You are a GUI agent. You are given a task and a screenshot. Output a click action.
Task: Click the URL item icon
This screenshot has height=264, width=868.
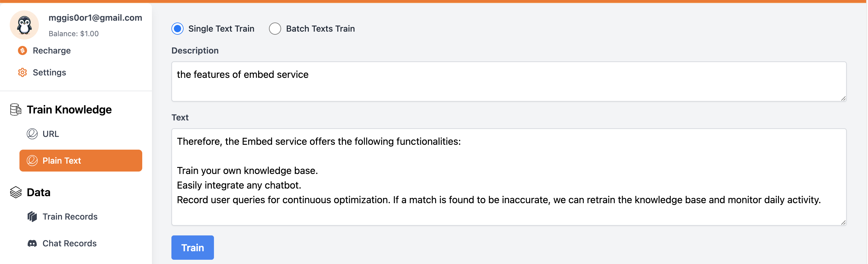coord(32,134)
